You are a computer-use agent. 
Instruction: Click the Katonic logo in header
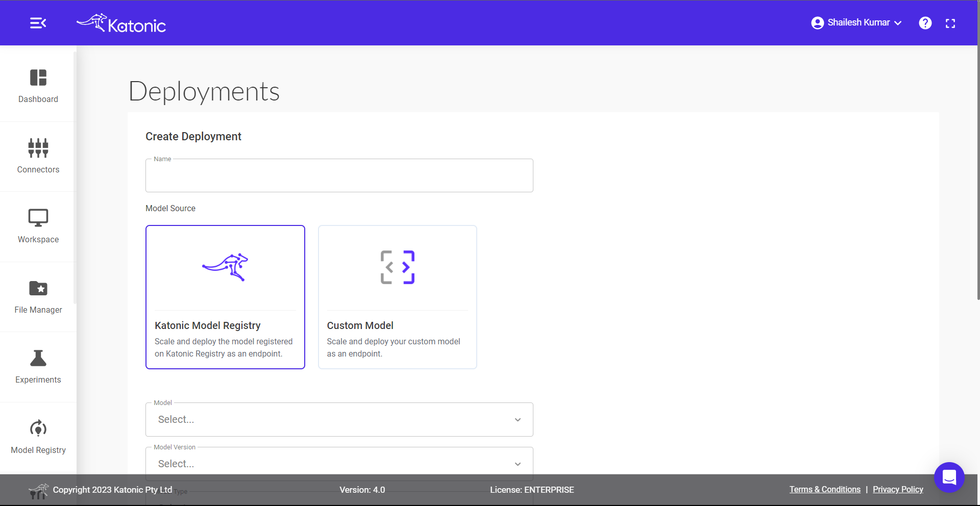121,23
